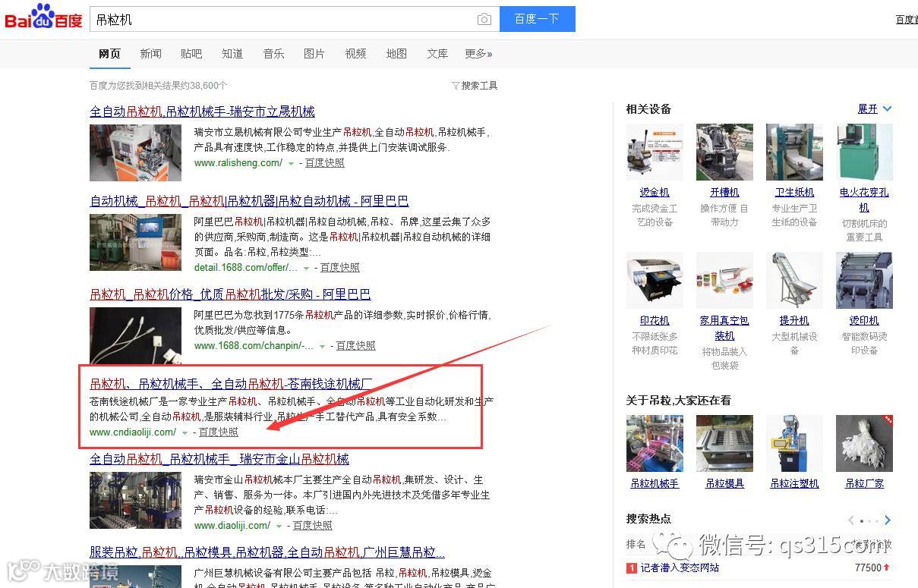The width and height of the screenshot is (918, 588).
Task: Click 提升机 equipment image
Action: (794, 280)
